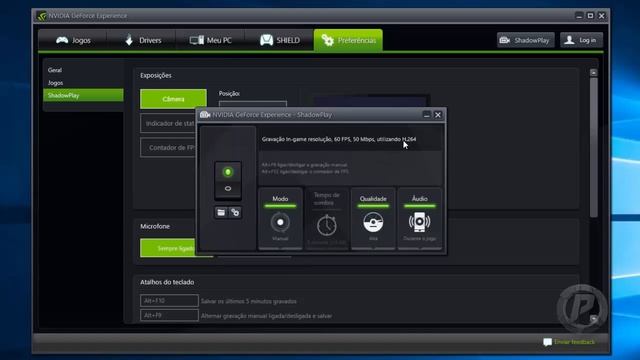Image resolution: width=640 pixels, height=360 pixels.
Task: Open the Áudio setting tile
Action: point(420,218)
